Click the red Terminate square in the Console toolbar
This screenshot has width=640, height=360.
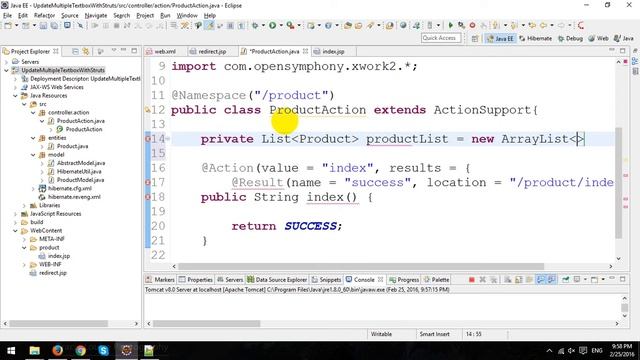pos(472,280)
